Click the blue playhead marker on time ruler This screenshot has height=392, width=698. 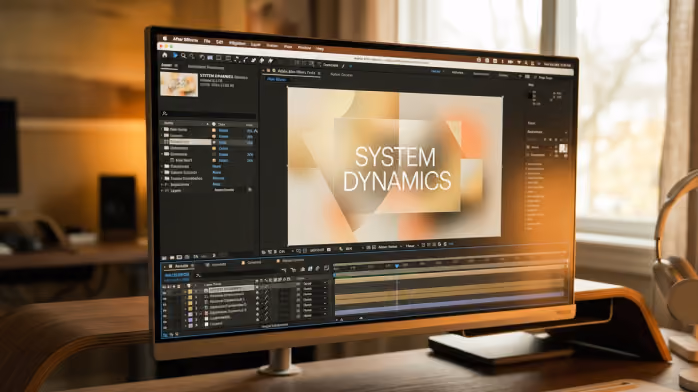point(396,266)
